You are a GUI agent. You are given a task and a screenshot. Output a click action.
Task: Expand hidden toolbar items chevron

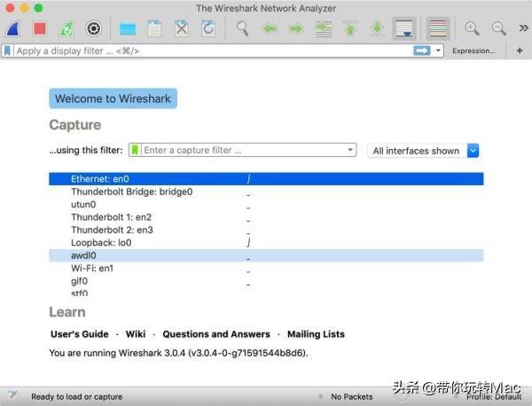click(523, 28)
